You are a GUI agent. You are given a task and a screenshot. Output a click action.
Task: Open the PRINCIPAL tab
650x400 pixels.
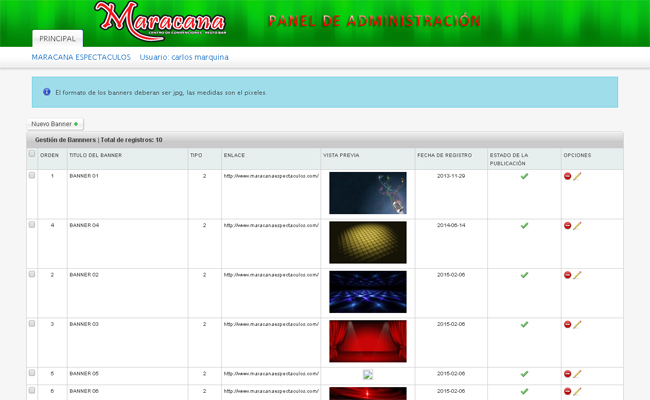pos(57,38)
